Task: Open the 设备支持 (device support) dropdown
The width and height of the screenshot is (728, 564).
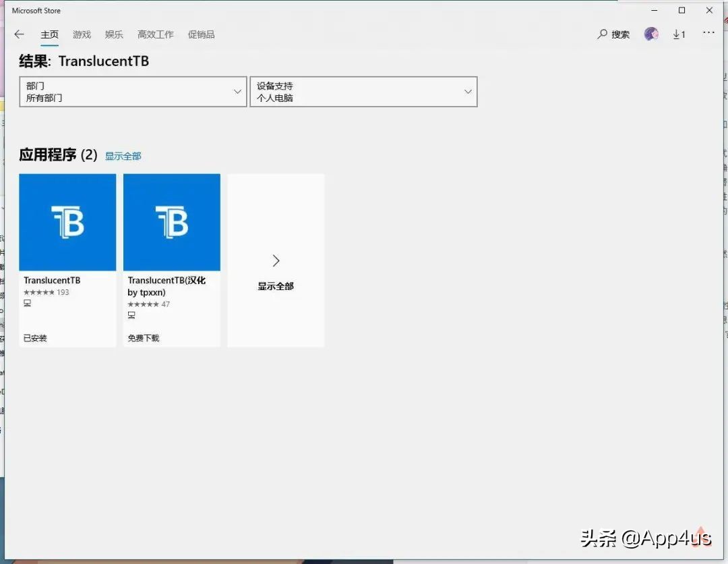Action: (x=364, y=92)
